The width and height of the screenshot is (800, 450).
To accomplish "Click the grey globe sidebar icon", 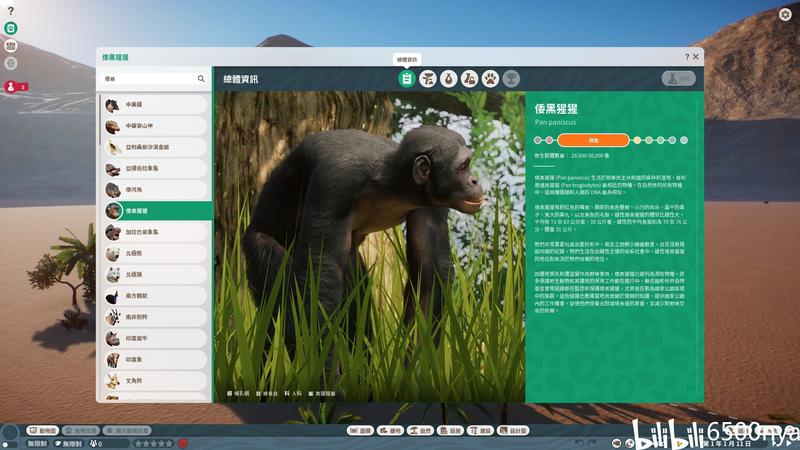I will tap(11, 63).
